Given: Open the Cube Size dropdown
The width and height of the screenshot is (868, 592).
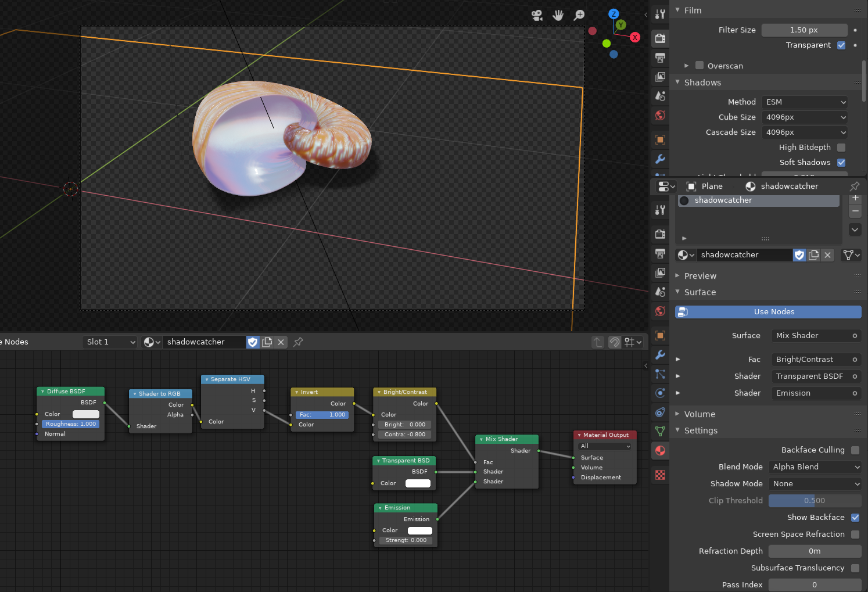Looking at the screenshot, I should tap(805, 117).
